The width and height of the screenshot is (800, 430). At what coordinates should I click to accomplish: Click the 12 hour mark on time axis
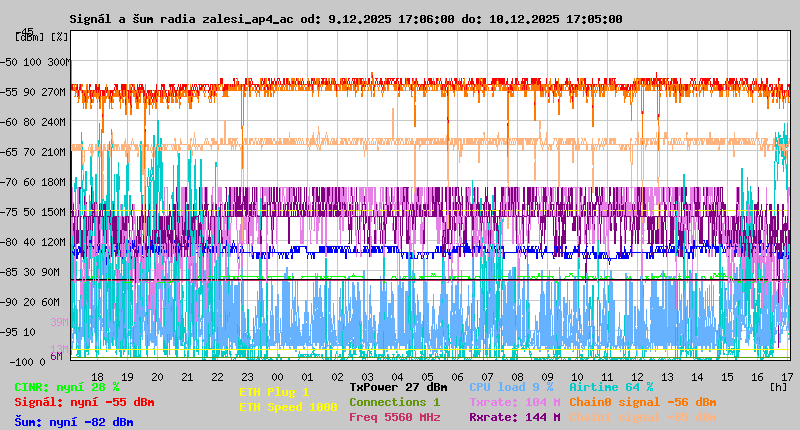[638, 376]
